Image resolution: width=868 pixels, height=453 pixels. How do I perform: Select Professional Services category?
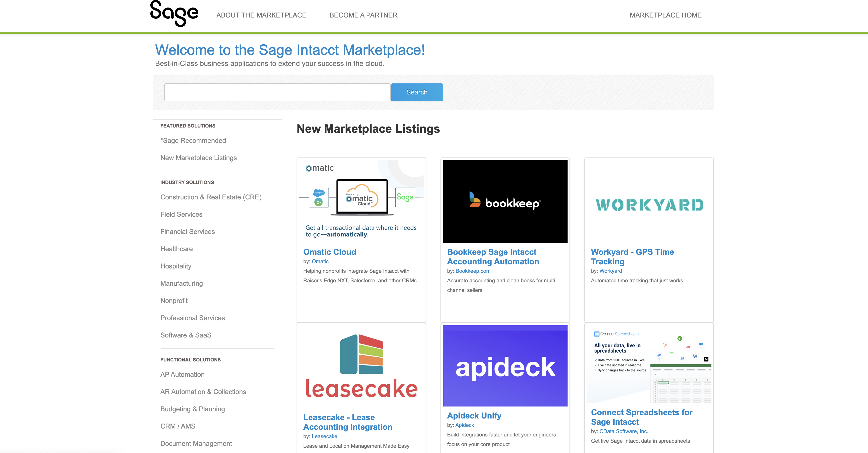(x=192, y=318)
